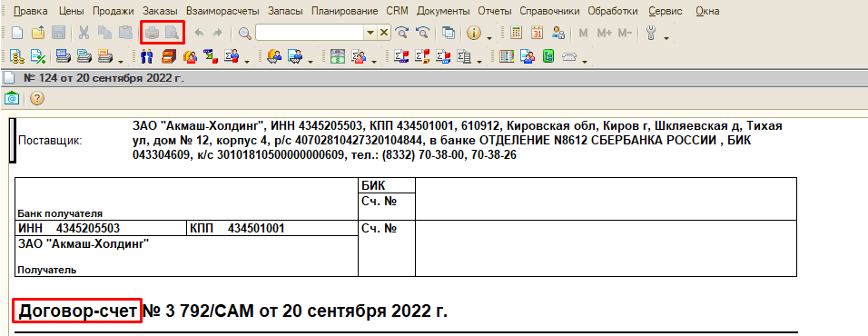Click the document with percent sign icon
This screenshot has width=868, height=336.
click(x=38, y=56)
